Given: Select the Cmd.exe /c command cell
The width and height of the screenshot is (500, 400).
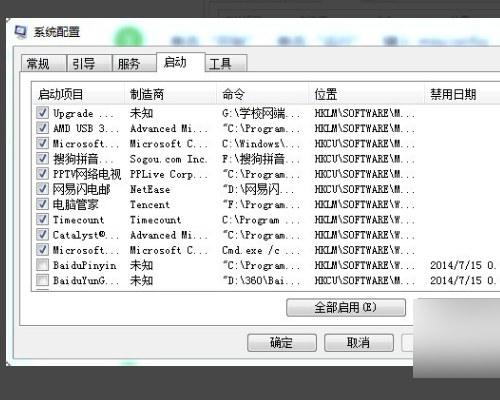Looking at the screenshot, I should coord(261,250).
